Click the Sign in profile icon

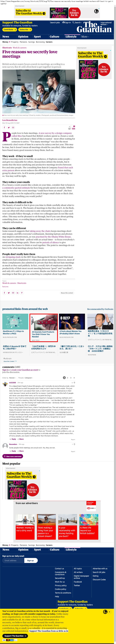(x=63, y=22)
